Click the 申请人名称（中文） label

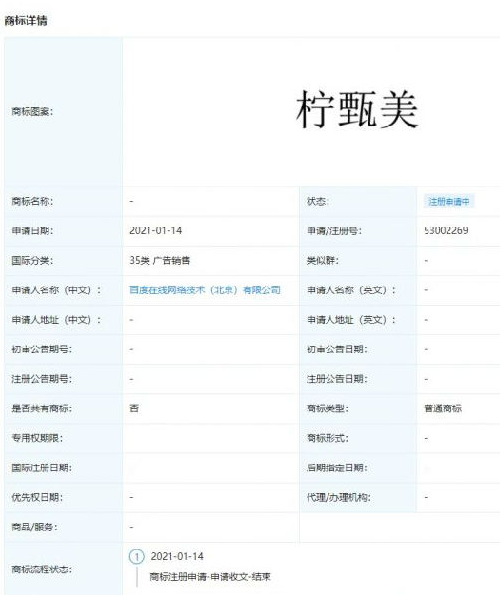click(57, 290)
